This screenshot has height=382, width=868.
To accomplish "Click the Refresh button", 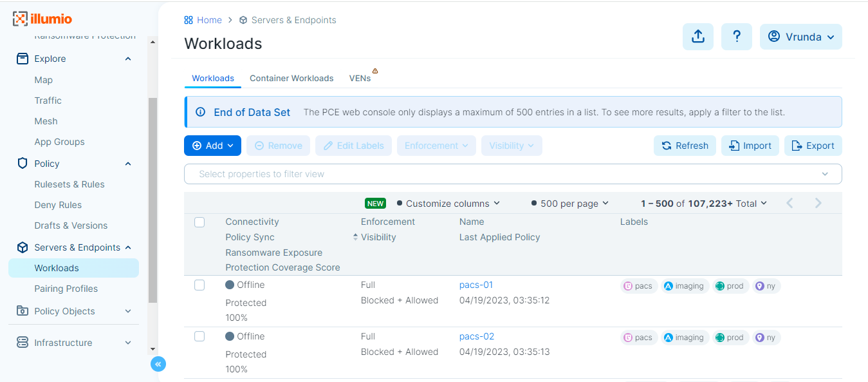I will pos(685,146).
